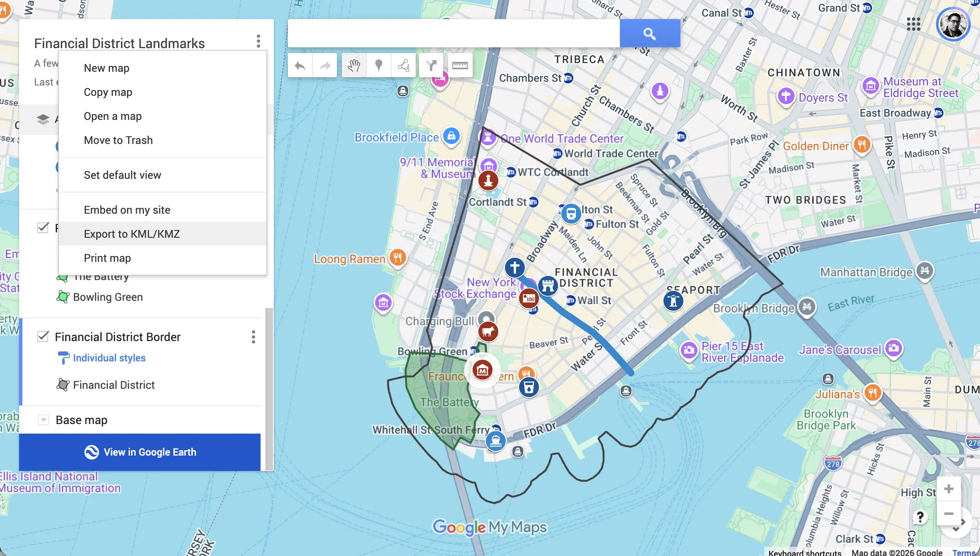Select the Add marker pin tool
This screenshot has width=980, height=556.
(x=378, y=66)
